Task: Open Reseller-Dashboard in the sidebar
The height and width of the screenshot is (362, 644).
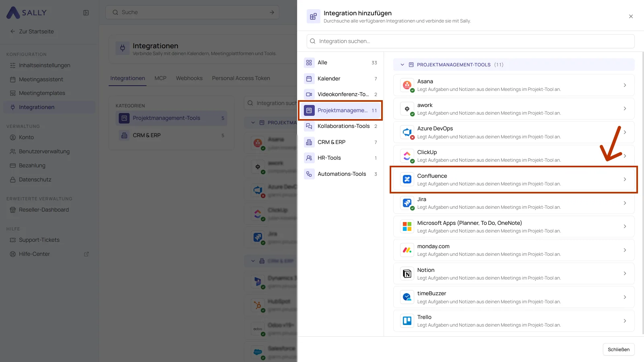Action: (x=49, y=210)
